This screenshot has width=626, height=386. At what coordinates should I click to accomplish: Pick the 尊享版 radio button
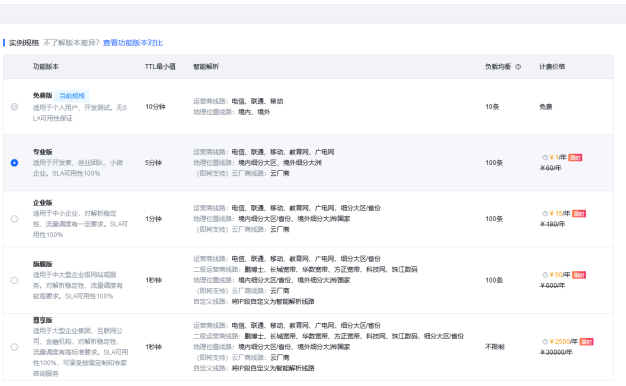[x=14, y=346]
